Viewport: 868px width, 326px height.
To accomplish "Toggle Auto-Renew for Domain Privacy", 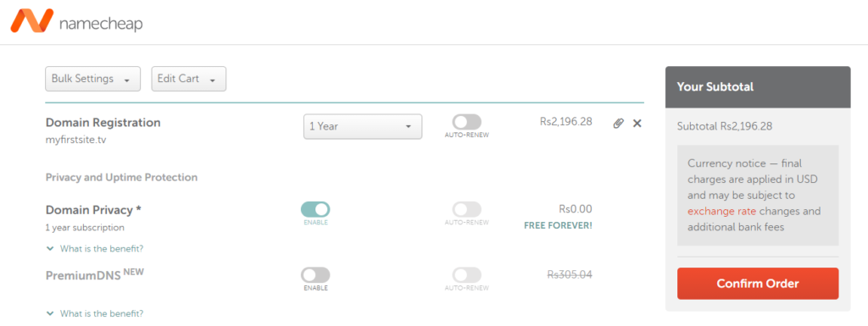I will pos(467,209).
